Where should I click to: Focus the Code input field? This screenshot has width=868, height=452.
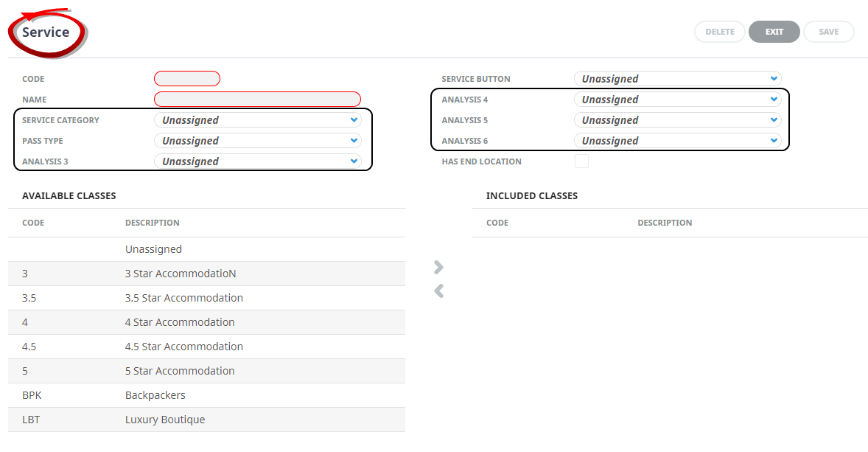(x=187, y=79)
